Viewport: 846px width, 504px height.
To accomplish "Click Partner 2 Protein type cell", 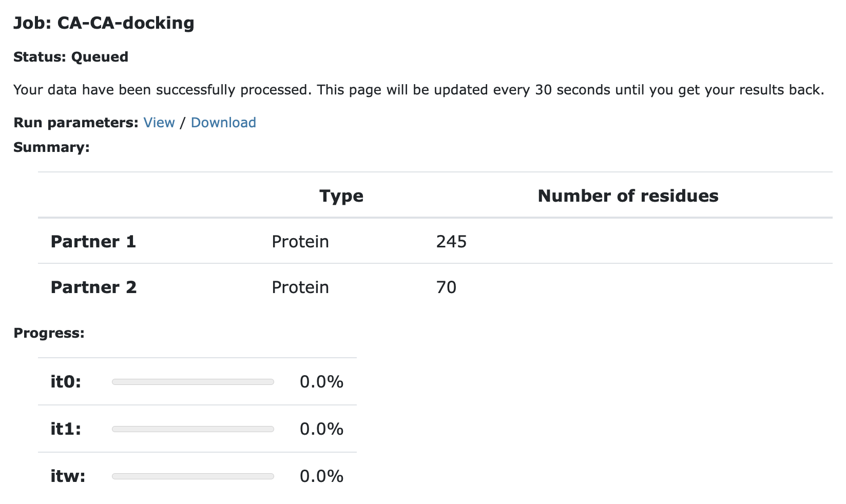I will pos(300,287).
